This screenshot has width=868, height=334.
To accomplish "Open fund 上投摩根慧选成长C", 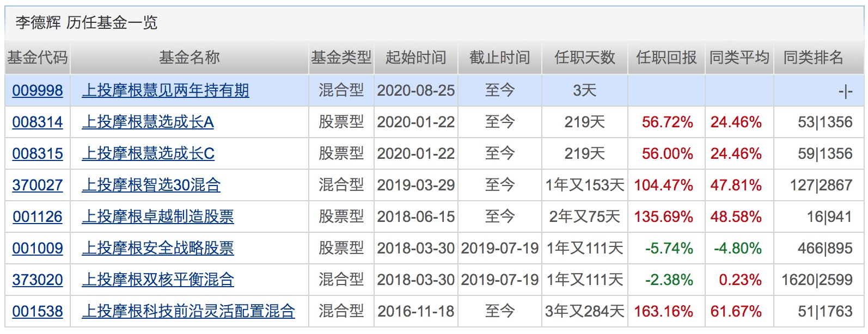I will click(x=148, y=153).
